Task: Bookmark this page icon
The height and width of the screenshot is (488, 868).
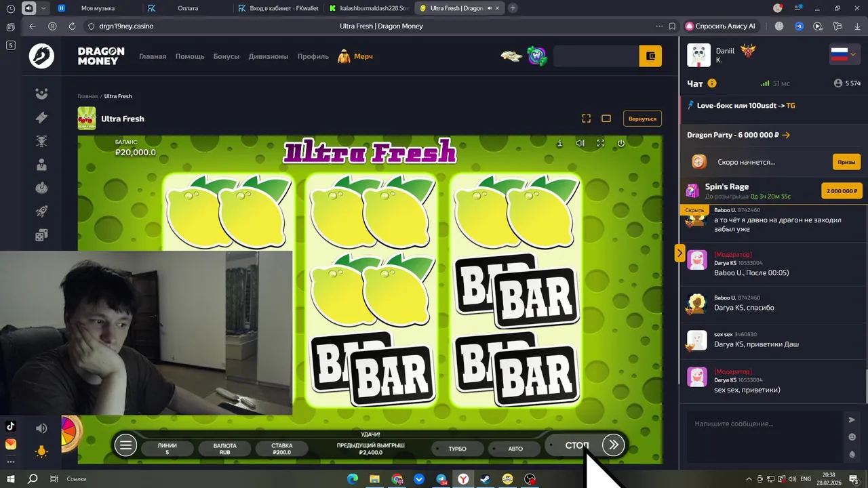Action: (x=672, y=26)
